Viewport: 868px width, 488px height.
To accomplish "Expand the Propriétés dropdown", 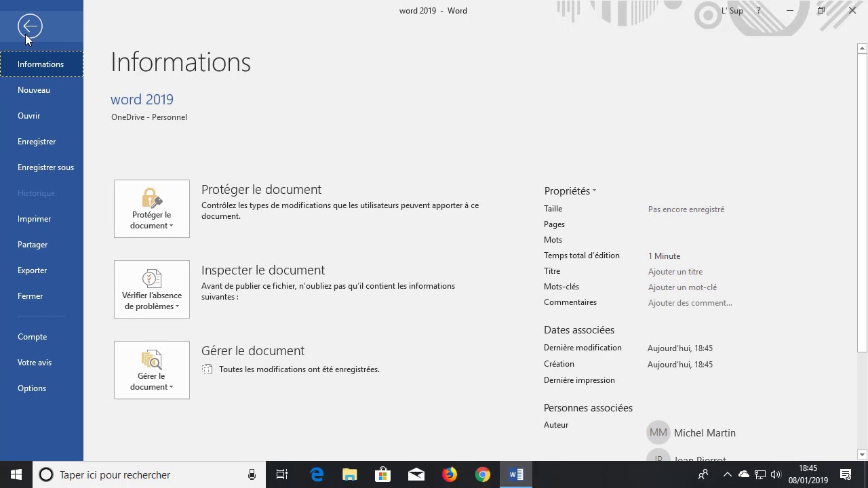I will click(x=570, y=191).
